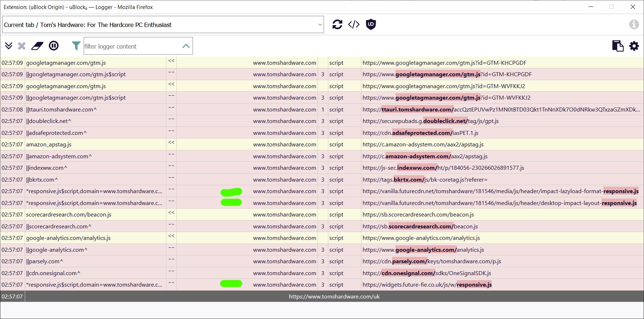
Task: Open the parsely p.js URL cell
Action: [502, 261]
